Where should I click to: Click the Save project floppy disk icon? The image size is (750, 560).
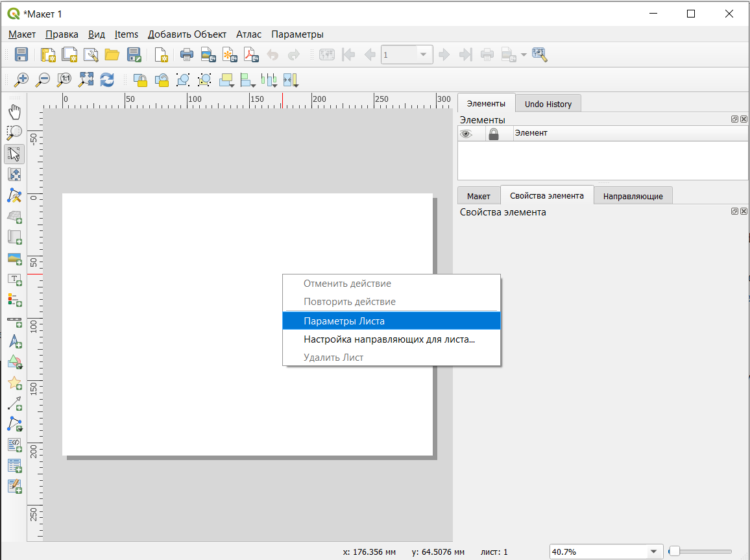(x=21, y=55)
